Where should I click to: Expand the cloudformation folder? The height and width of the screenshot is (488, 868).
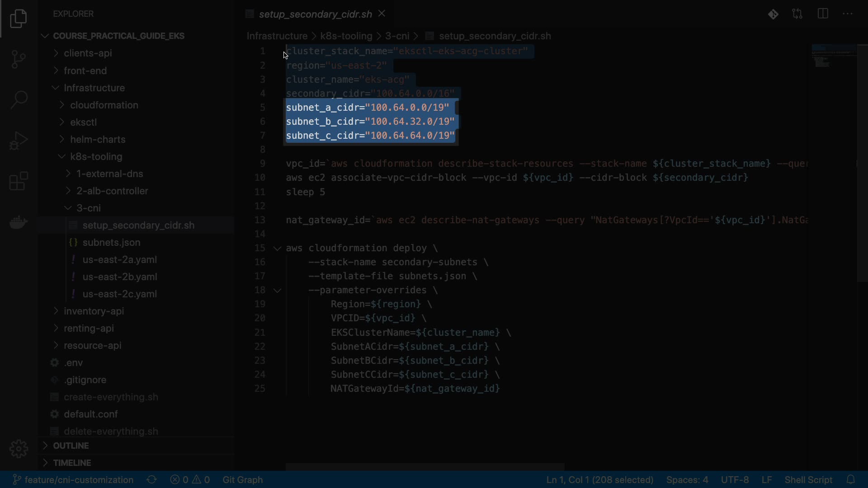(104, 105)
